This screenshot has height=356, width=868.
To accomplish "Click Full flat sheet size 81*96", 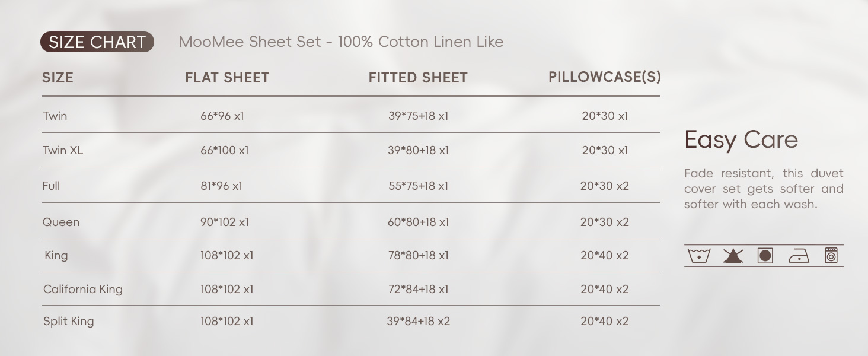I will (221, 186).
